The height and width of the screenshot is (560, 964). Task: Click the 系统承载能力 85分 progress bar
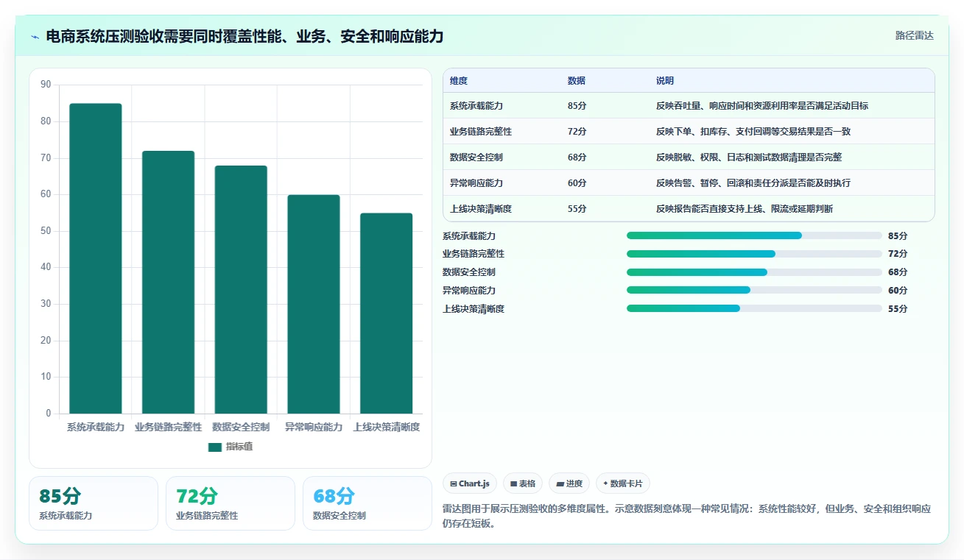(754, 235)
